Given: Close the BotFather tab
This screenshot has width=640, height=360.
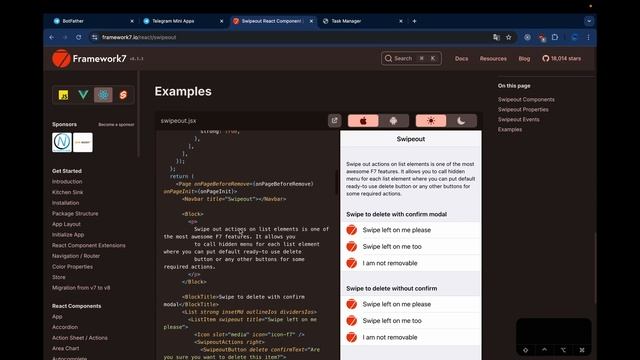Looking at the screenshot, I should (x=132, y=21).
